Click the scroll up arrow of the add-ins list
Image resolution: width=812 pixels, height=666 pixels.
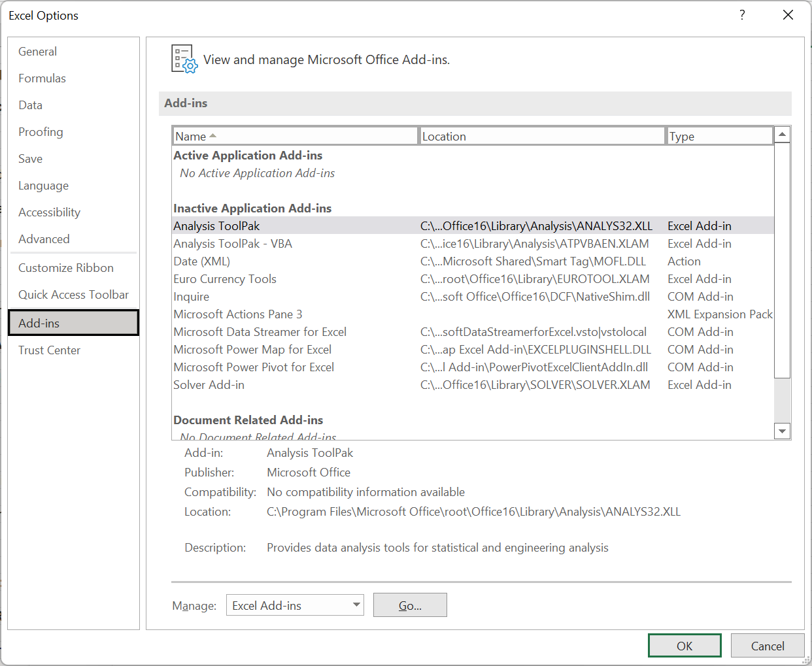[782, 135]
